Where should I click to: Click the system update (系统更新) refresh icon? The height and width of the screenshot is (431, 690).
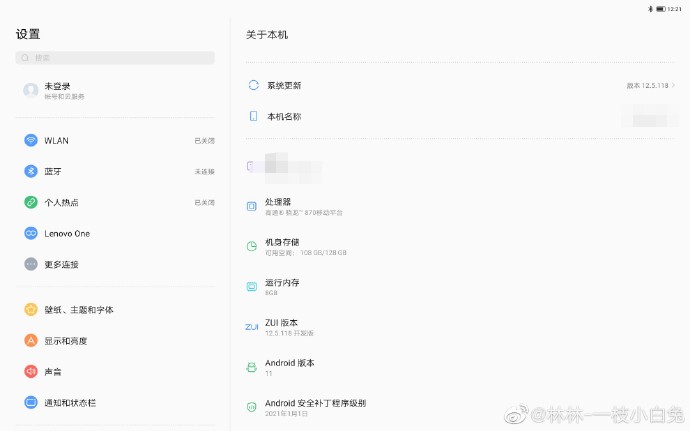tap(253, 85)
